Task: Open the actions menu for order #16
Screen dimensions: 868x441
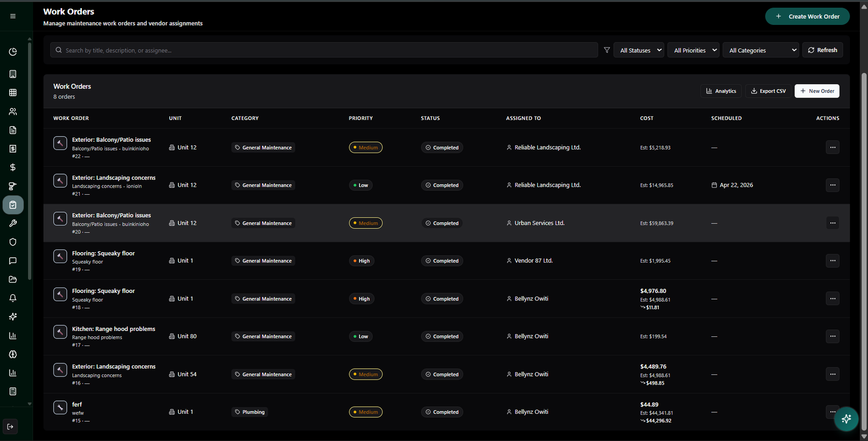Action: [x=833, y=374]
